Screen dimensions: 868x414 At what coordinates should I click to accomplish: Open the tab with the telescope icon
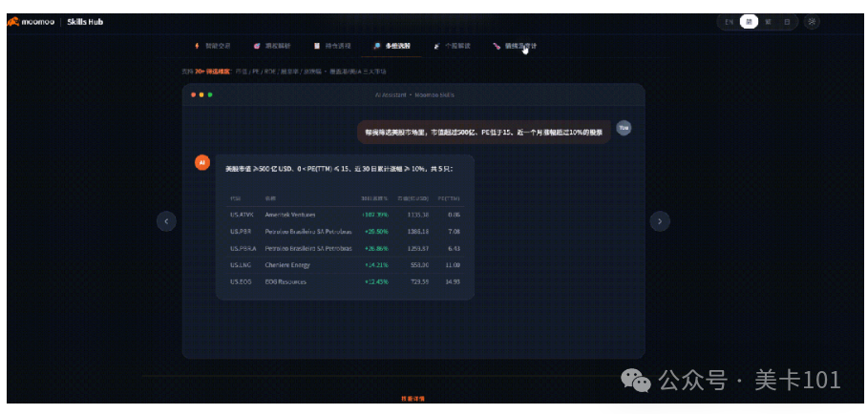453,46
